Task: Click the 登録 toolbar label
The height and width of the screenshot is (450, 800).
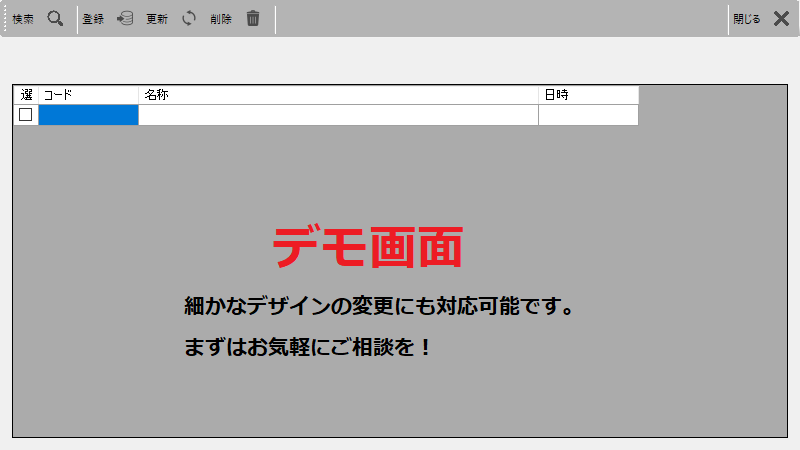Action: [x=93, y=19]
